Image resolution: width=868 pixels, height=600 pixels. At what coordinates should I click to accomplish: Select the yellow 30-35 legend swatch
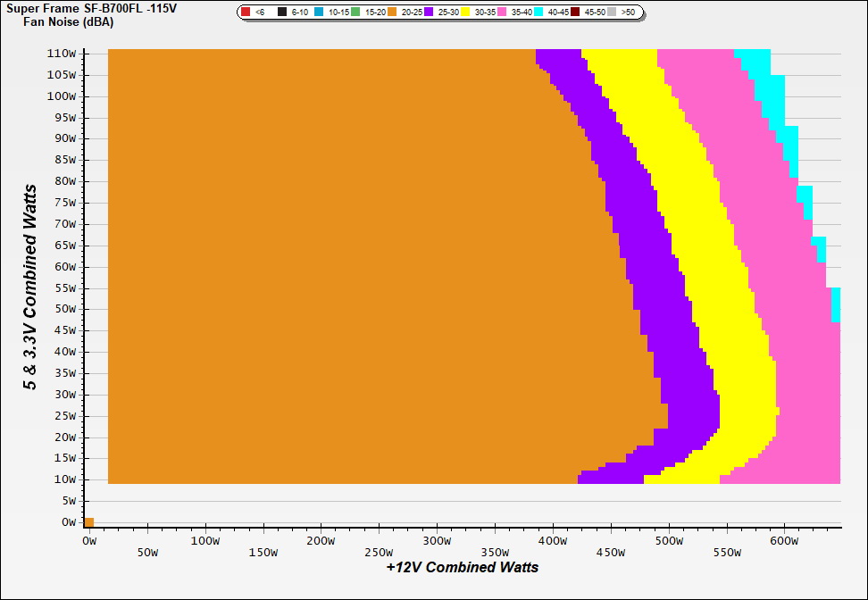click(x=465, y=12)
